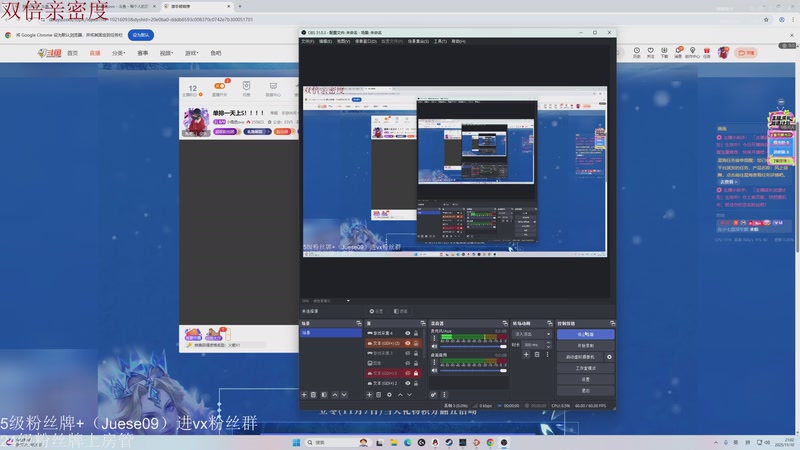Image resolution: width=800 pixels, height=450 pixels.
Task: Open 创作中心 icon on Douyu header
Action: coord(692,53)
